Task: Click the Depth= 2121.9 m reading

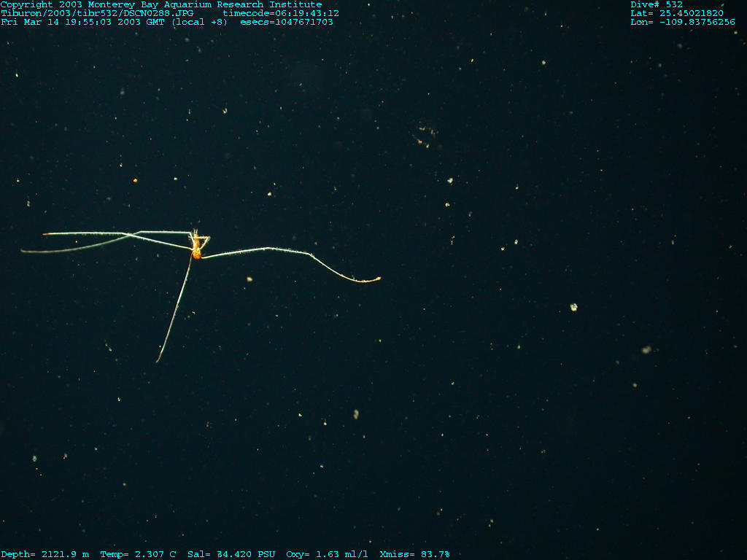Action: [x=44, y=554]
